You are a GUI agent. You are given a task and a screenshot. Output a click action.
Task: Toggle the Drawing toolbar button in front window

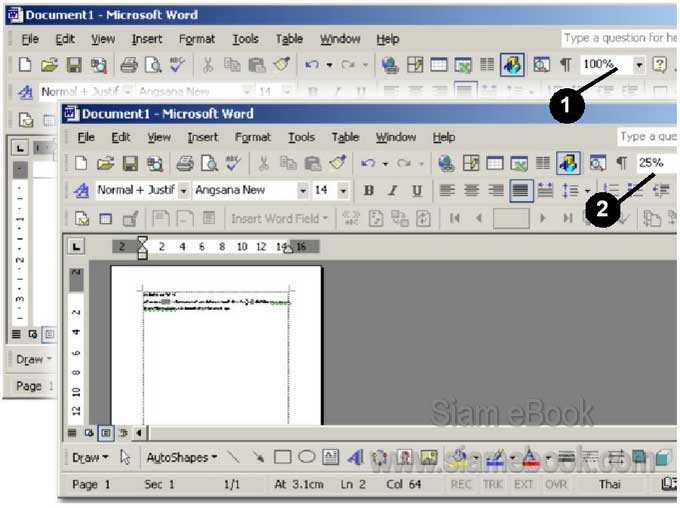click(569, 163)
